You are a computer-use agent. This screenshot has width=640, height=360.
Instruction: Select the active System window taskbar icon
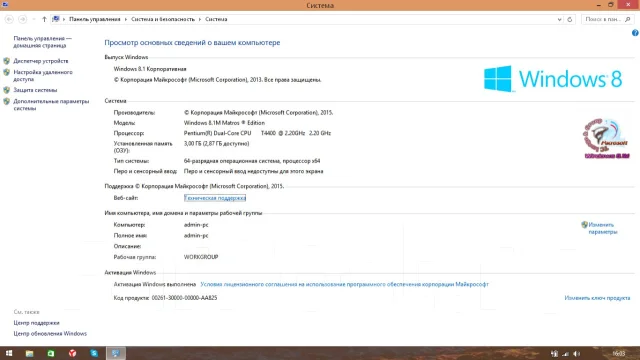116,353
